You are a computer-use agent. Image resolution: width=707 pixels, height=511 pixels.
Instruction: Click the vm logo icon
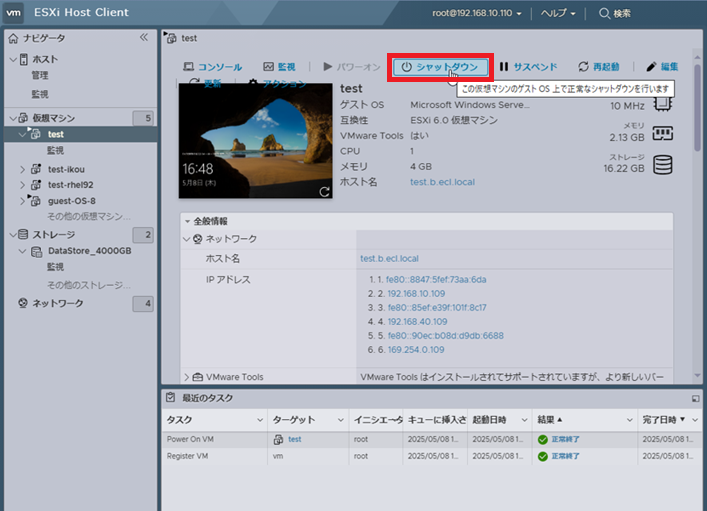coord(14,13)
